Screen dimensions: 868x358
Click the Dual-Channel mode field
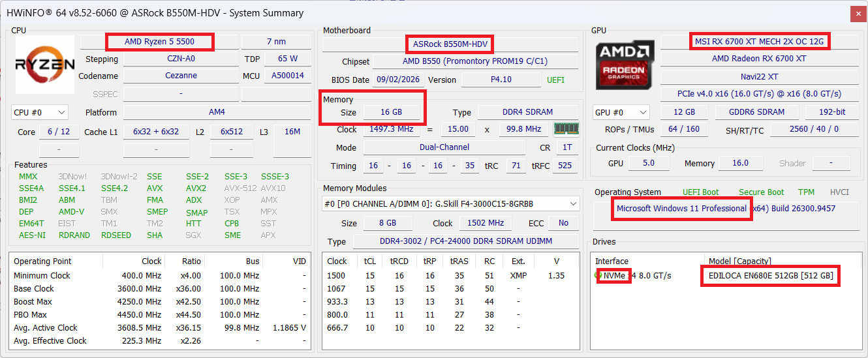click(x=444, y=147)
